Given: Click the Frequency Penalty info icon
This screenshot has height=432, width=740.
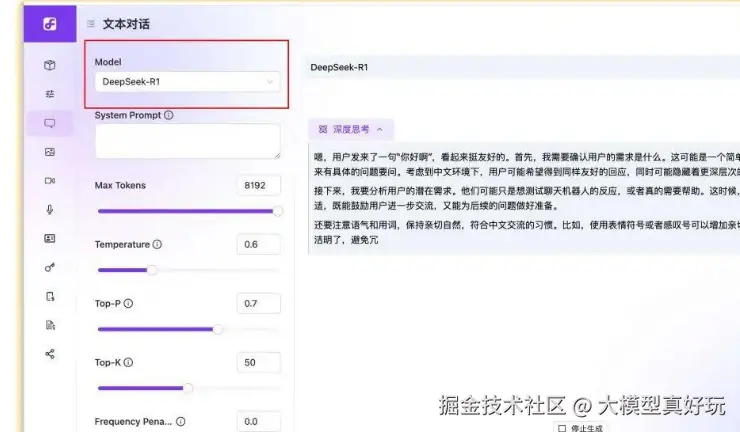Looking at the screenshot, I should pos(180,421).
